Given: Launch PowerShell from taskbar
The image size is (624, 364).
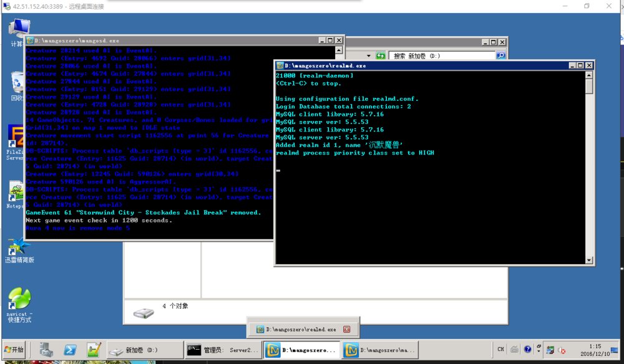Looking at the screenshot, I should [70, 350].
